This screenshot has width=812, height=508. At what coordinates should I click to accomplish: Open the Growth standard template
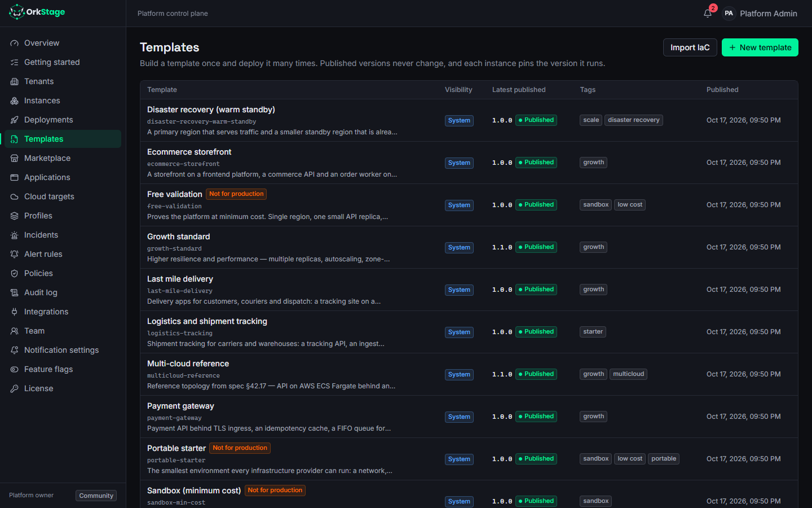(178, 237)
